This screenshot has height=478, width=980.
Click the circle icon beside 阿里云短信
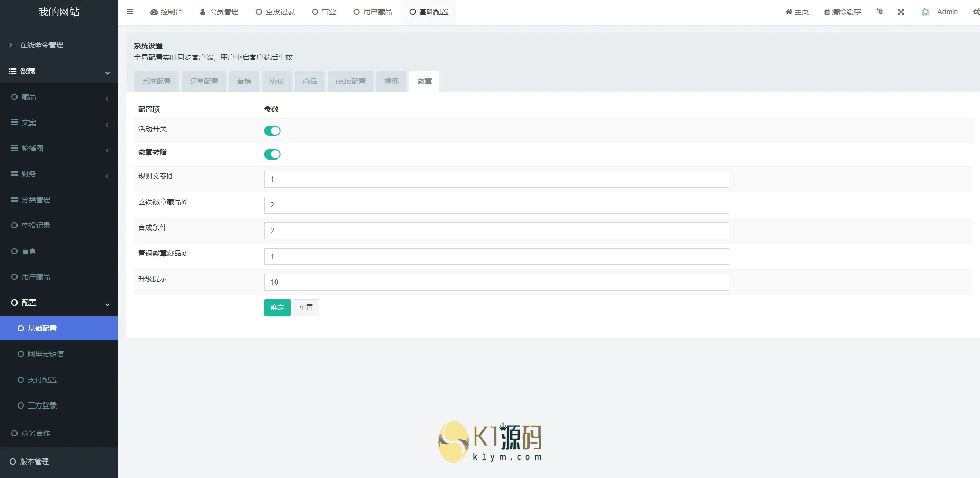[21, 354]
